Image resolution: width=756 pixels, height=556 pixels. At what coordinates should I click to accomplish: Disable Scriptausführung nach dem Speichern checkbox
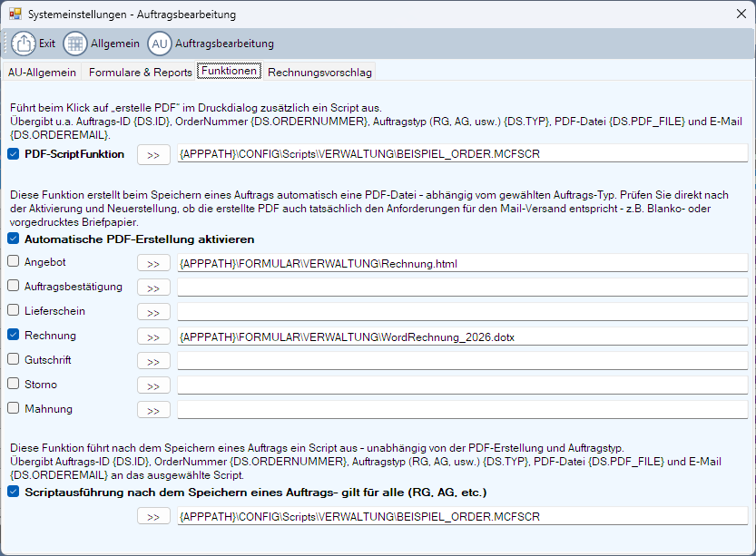pos(13,493)
